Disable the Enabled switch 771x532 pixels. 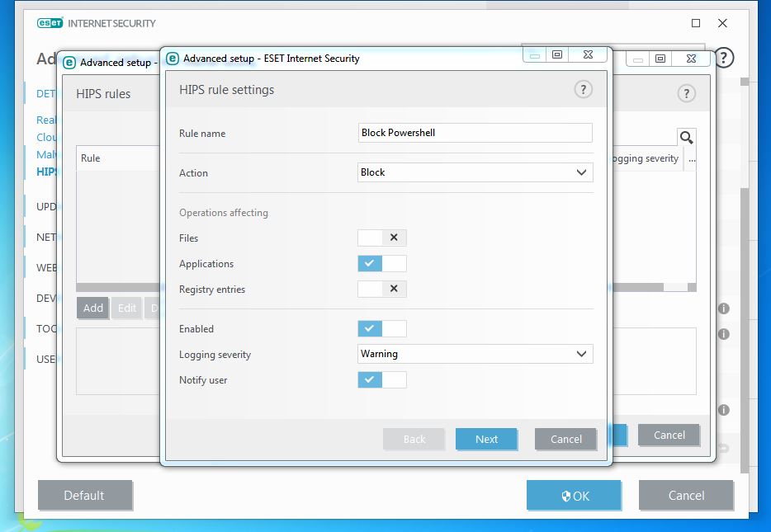(x=382, y=328)
